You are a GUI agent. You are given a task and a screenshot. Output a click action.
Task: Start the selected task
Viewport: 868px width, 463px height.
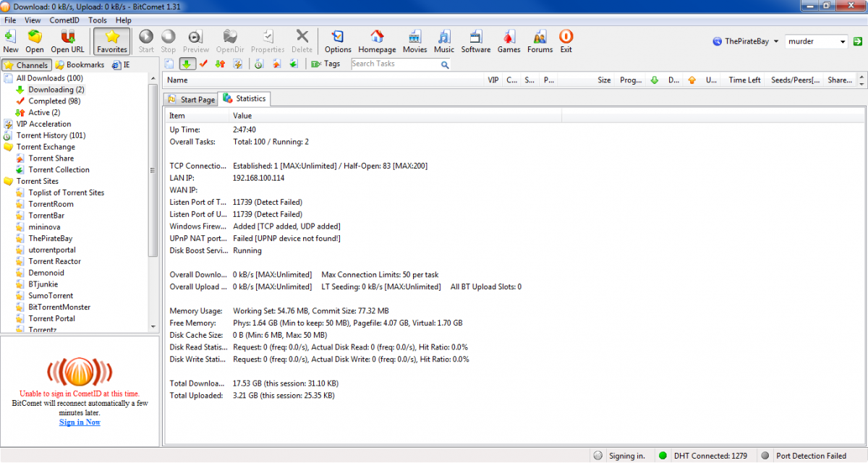click(x=146, y=41)
